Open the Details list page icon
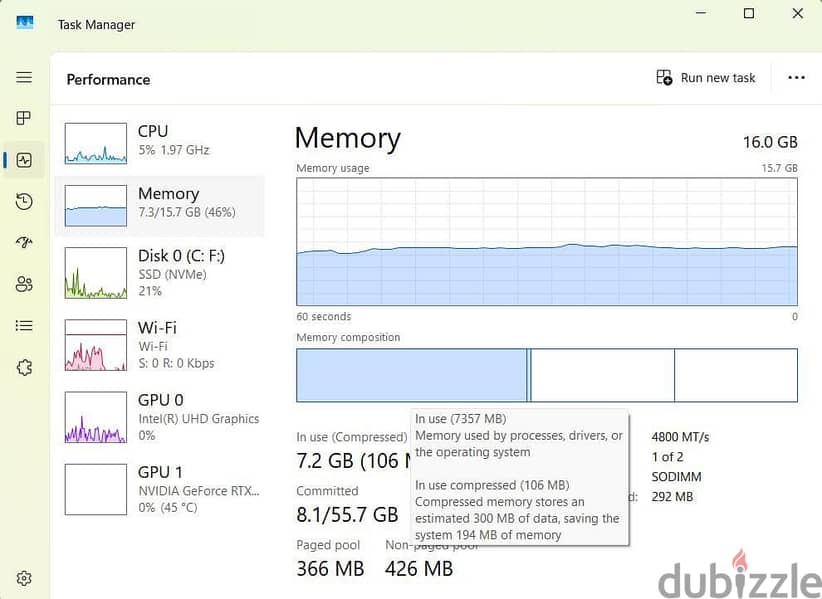Screen dimensions: 822x599 click(24, 326)
